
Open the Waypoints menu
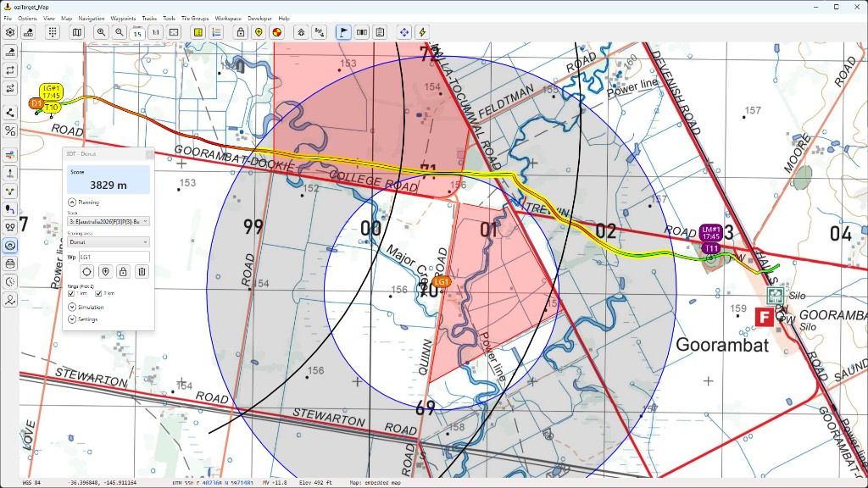123,19
